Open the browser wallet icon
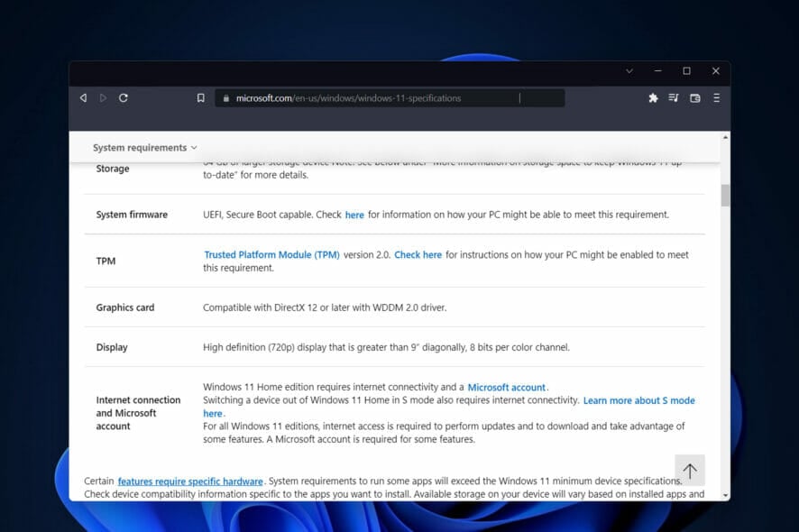 coord(695,97)
